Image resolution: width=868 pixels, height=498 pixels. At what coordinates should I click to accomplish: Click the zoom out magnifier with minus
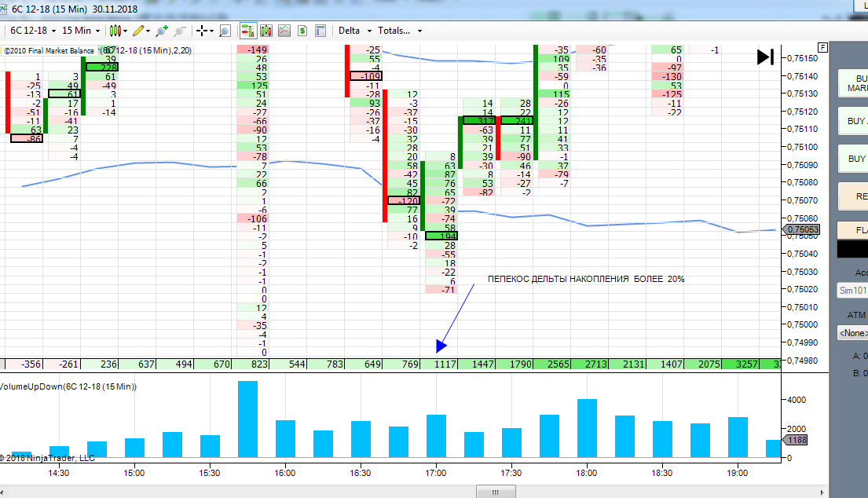point(180,31)
